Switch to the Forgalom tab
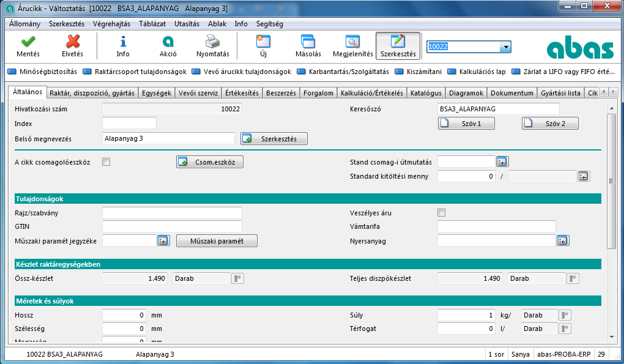 [x=318, y=93]
